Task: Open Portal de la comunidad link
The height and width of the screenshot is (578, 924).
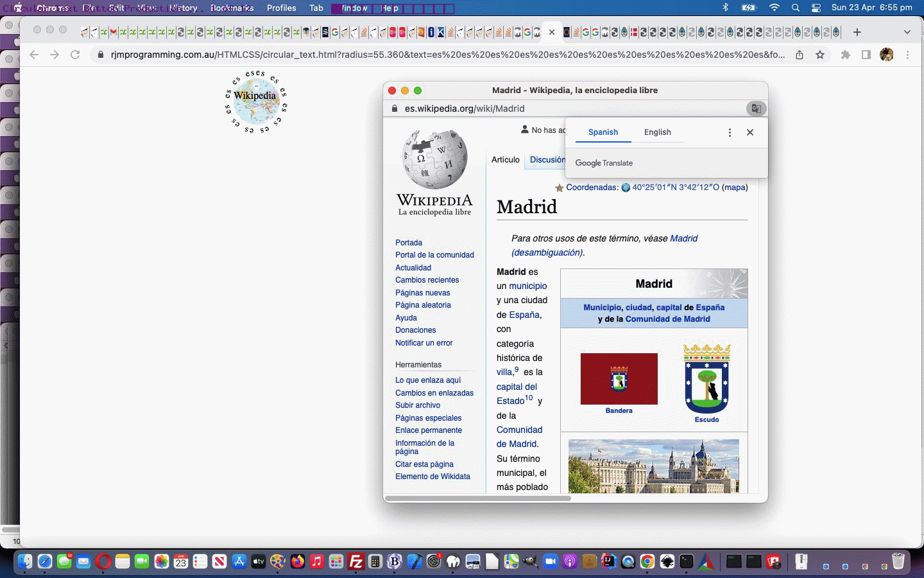Action: pyautogui.click(x=434, y=255)
